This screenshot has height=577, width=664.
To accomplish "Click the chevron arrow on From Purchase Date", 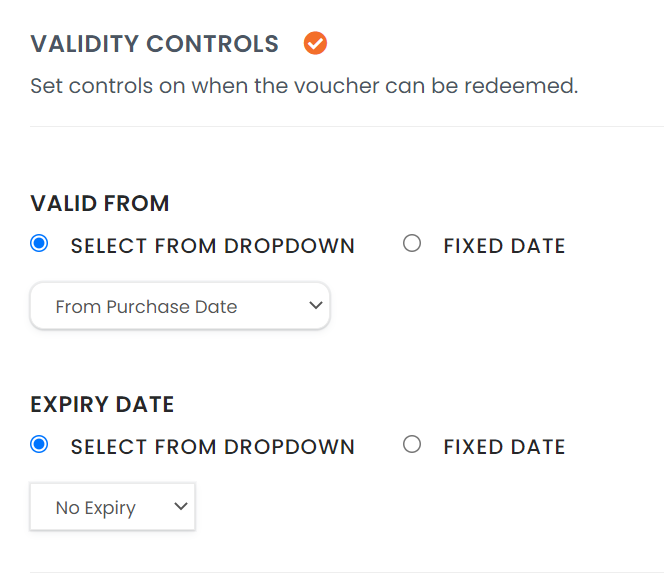I will pyautogui.click(x=316, y=305).
